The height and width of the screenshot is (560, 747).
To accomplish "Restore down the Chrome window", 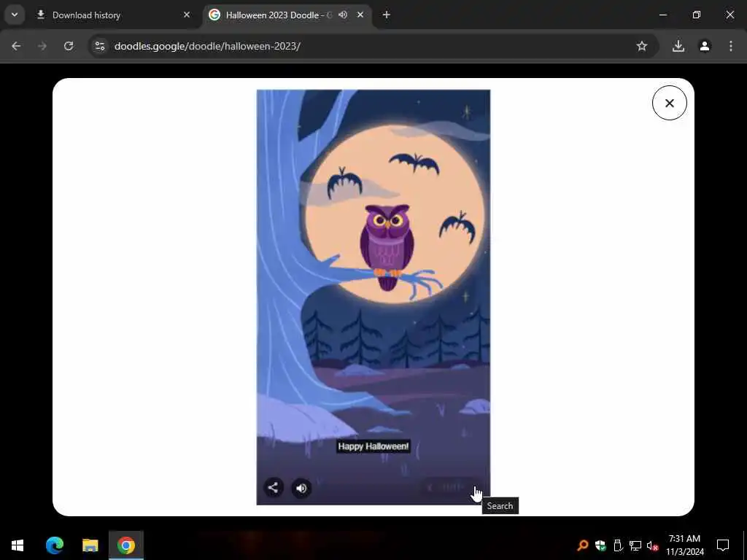I will click(x=697, y=15).
